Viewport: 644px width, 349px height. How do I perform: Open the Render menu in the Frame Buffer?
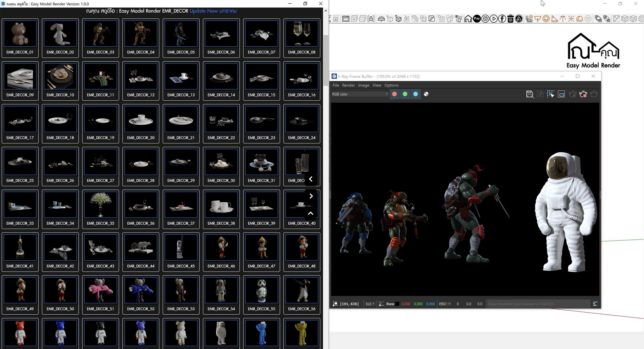pyautogui.click(x=348, y=85)
